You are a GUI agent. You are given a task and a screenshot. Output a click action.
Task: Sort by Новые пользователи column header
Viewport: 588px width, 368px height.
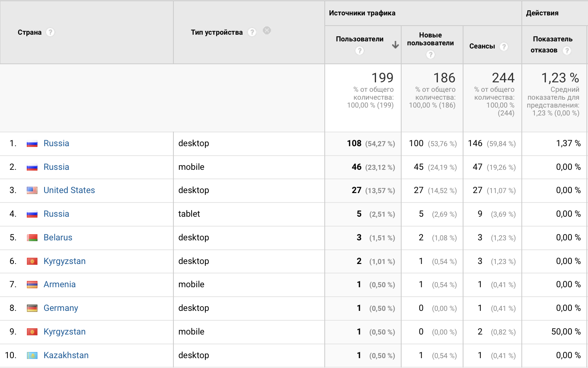(430, 39)
